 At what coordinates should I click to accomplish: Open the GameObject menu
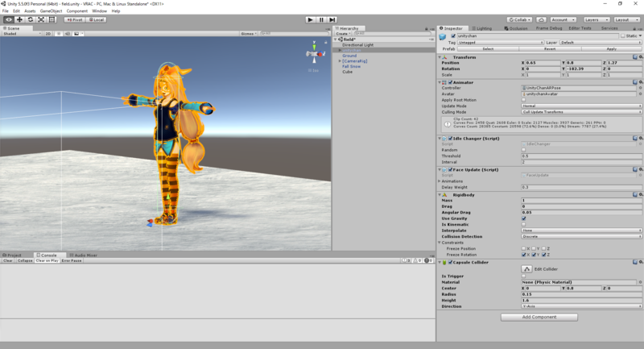(x=51, y=11)
